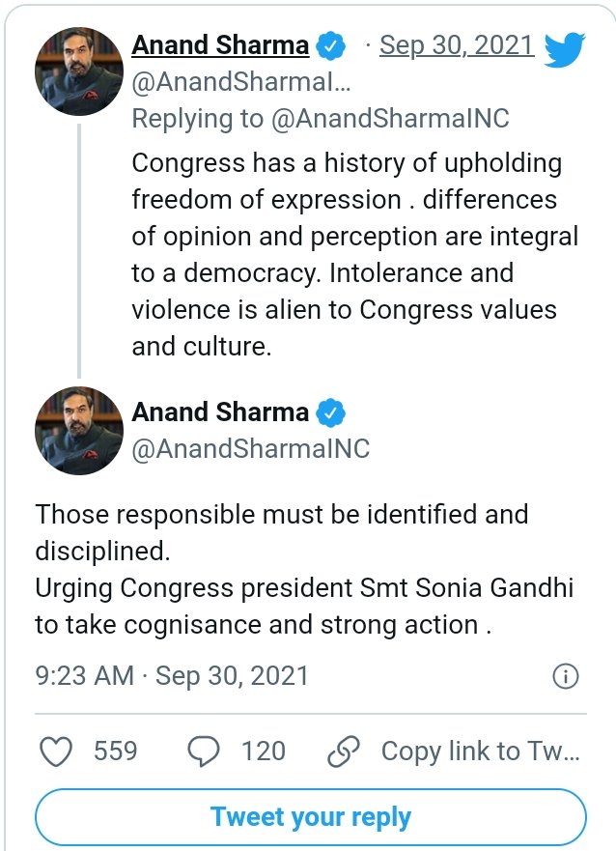Screen dimensions: 616x851
Task: Click the Replying to @AnandSharmaINC mention
Action: coord(393,119)
